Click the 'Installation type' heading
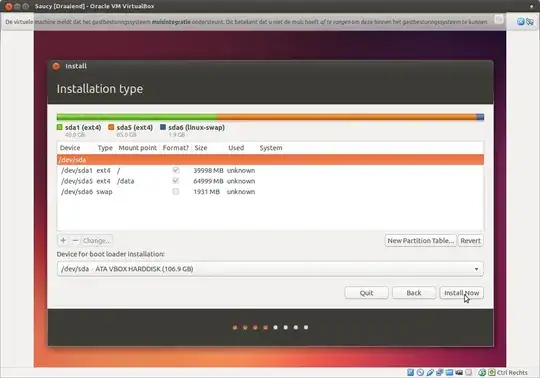This screenshot has width=540, height=378. (x=100, y=89)
